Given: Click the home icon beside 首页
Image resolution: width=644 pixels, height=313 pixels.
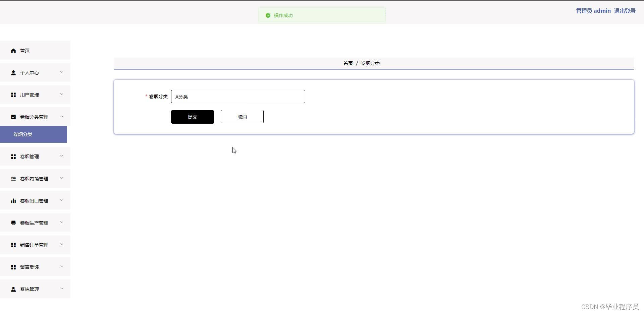Looking at the screenshot, I should [x=13, y=51].
